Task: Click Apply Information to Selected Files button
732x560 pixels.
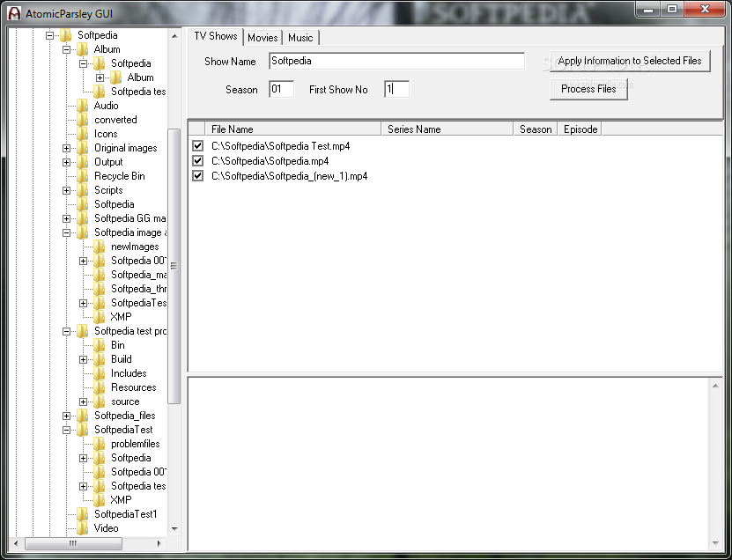Action: click(630, 61)
